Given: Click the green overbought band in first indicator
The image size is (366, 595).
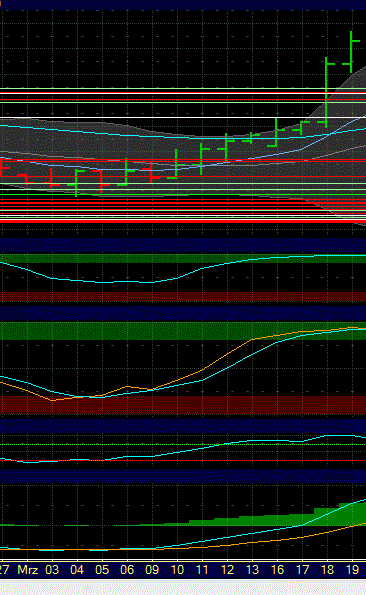Looking at the screenshot, I should click(183, 258).
